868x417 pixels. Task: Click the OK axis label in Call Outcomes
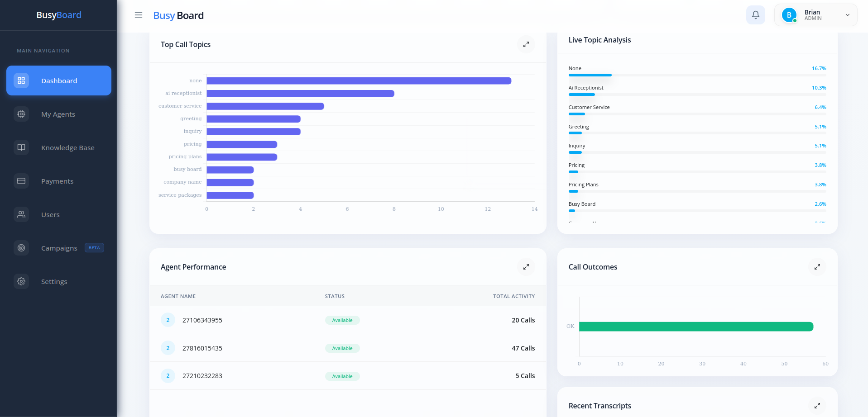click(570, 326)
